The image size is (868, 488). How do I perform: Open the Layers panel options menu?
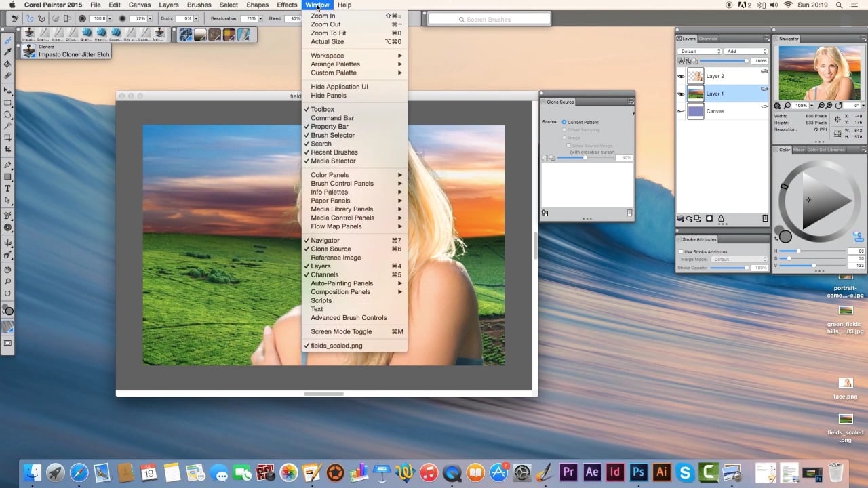pos(766,39)
